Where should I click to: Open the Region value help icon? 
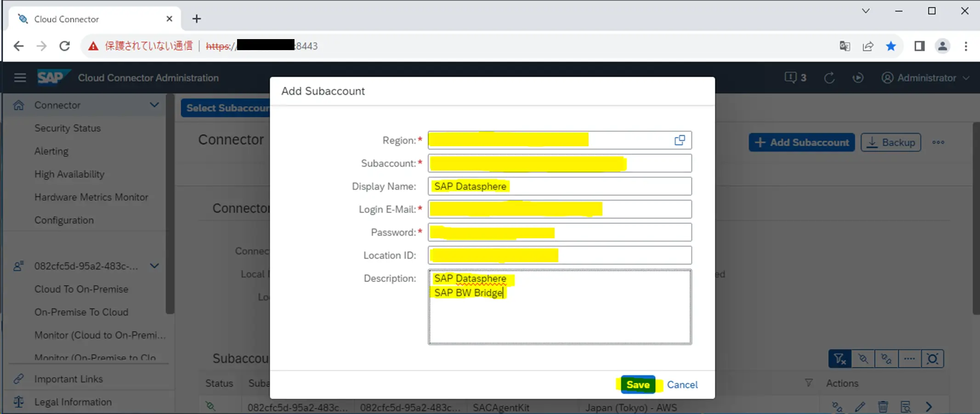click(x=680, y=140)
